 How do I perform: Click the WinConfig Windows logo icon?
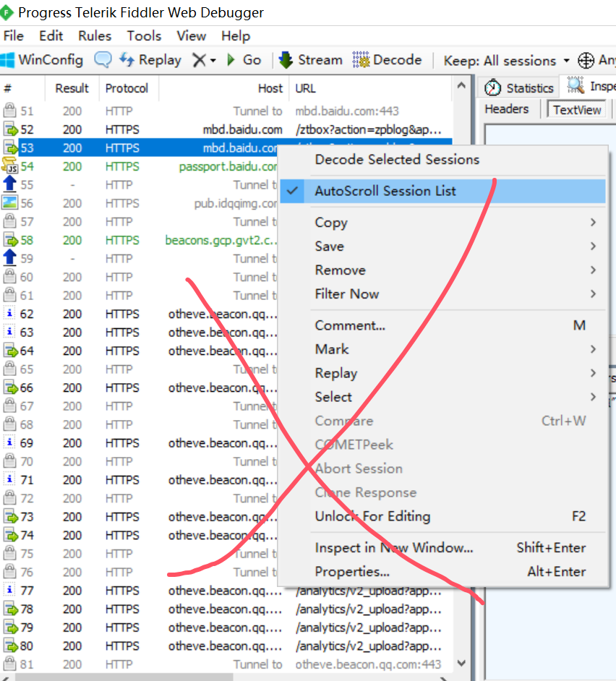tap(7, 60)
